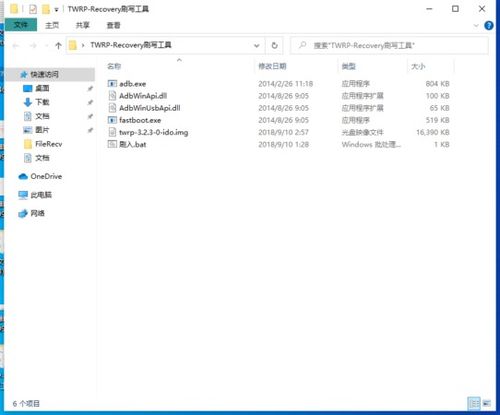Open OneDrive in the navigation pane
The width and height of the screenshot is (500, 415).
point(40,176)
